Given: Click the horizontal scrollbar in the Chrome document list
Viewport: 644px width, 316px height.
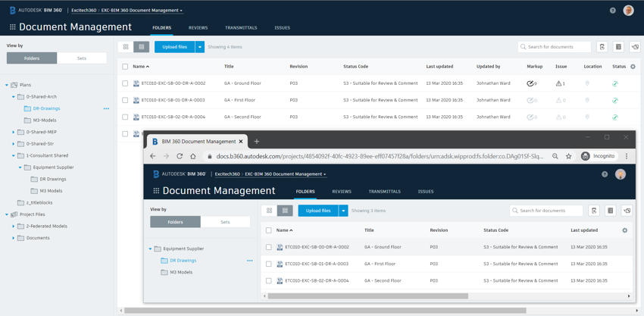Looking at the screenshot, I should pos(366,296).
